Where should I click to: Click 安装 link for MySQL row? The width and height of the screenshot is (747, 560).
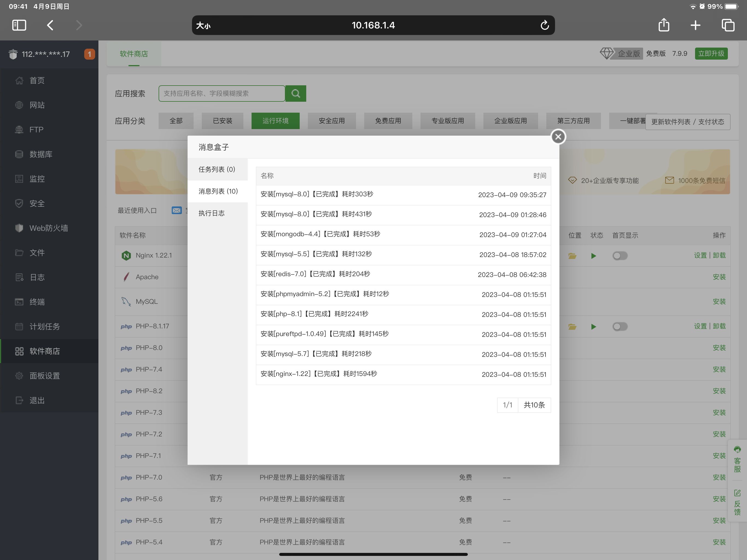click(719, 302)
